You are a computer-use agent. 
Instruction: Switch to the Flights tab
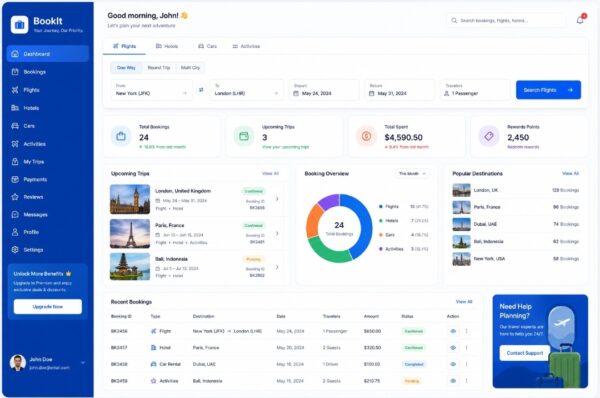coord(124,46)
